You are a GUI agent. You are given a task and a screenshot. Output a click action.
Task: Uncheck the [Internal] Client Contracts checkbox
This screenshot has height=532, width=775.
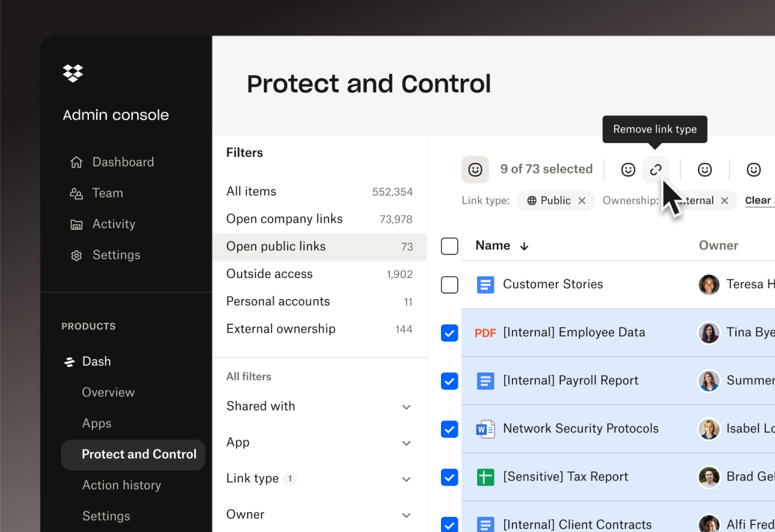(449, 524)
